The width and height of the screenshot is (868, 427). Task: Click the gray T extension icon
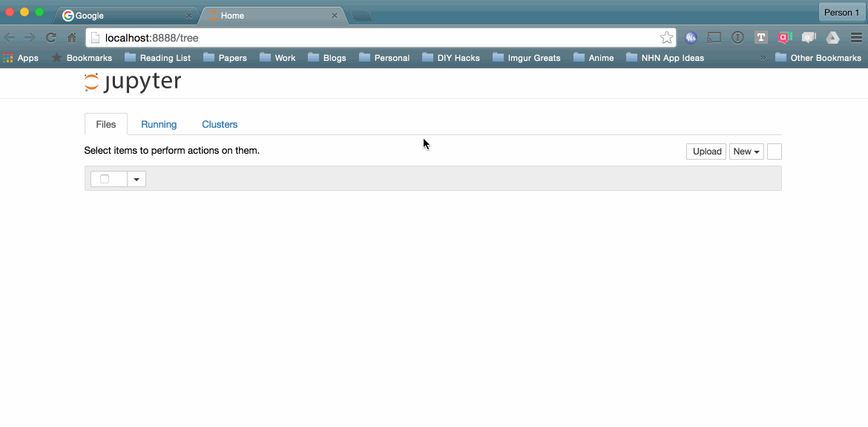760,38
